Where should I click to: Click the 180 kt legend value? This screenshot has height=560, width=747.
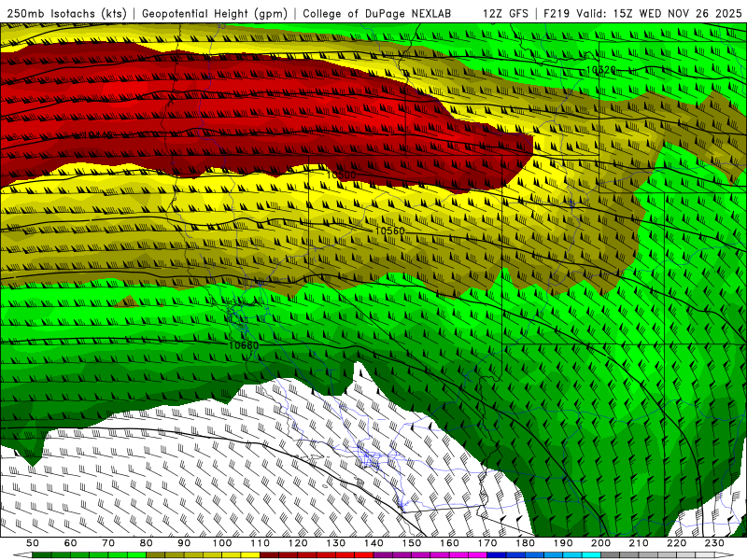click(x=525, y=543)
